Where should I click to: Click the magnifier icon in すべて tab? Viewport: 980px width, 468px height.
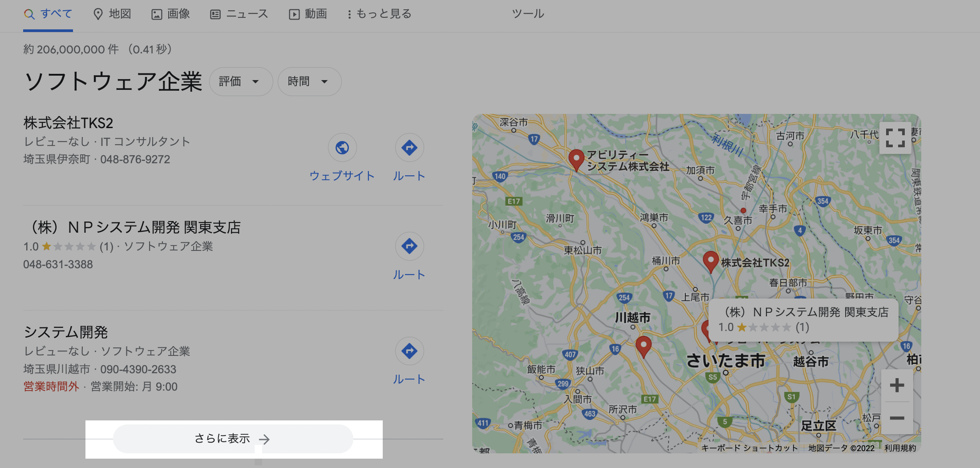coord(29,14)
